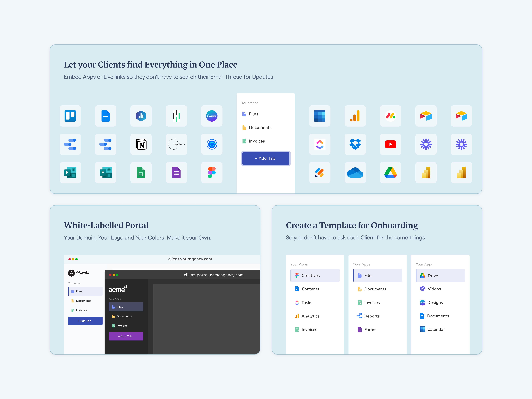Click the Typeform icon

point(176,144)
